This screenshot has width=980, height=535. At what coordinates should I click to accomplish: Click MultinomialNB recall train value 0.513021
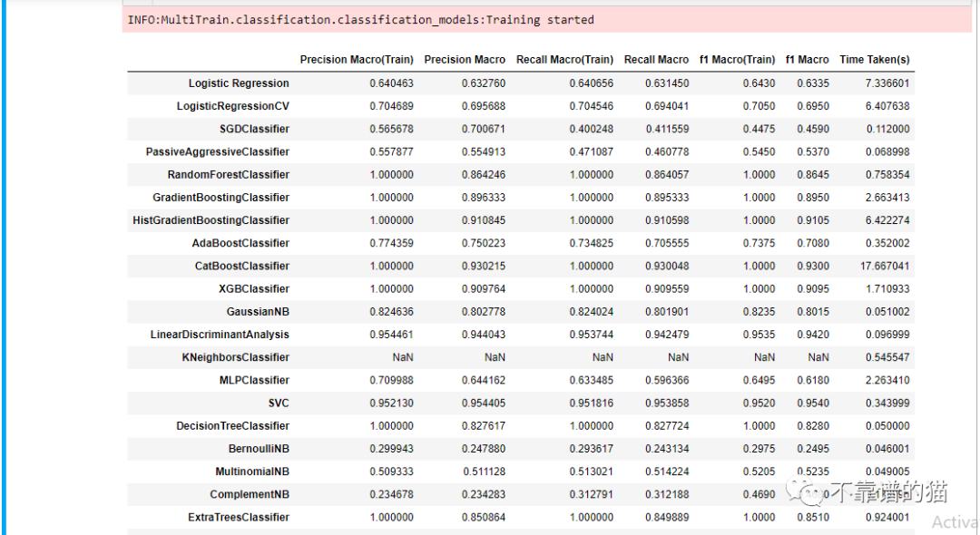pyautogui.click(x=592, y=472)
